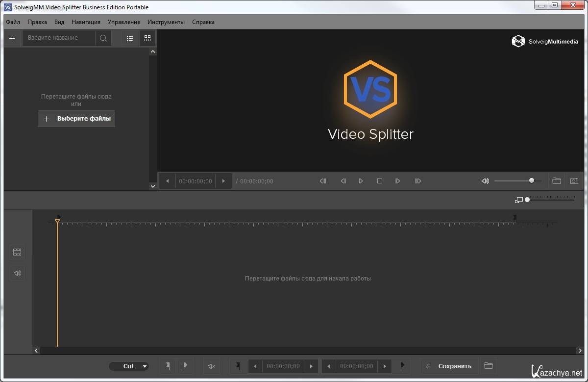Open the Cut mode dropdown
The image size is (588, 382).
pyautogui.click(x=129, y=366)
